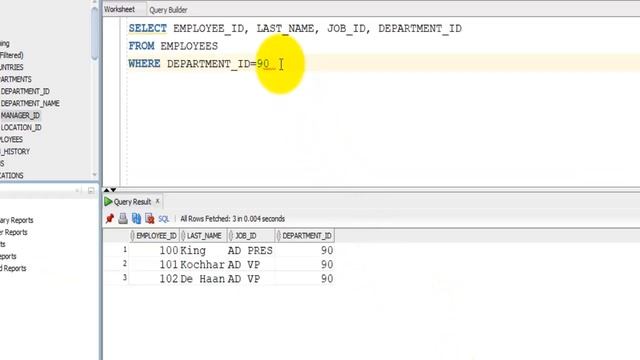The width and height of the screenshot is (640, 360).
Task: Click the delete row icon in the results toolbar
Action: click(150, 219)
